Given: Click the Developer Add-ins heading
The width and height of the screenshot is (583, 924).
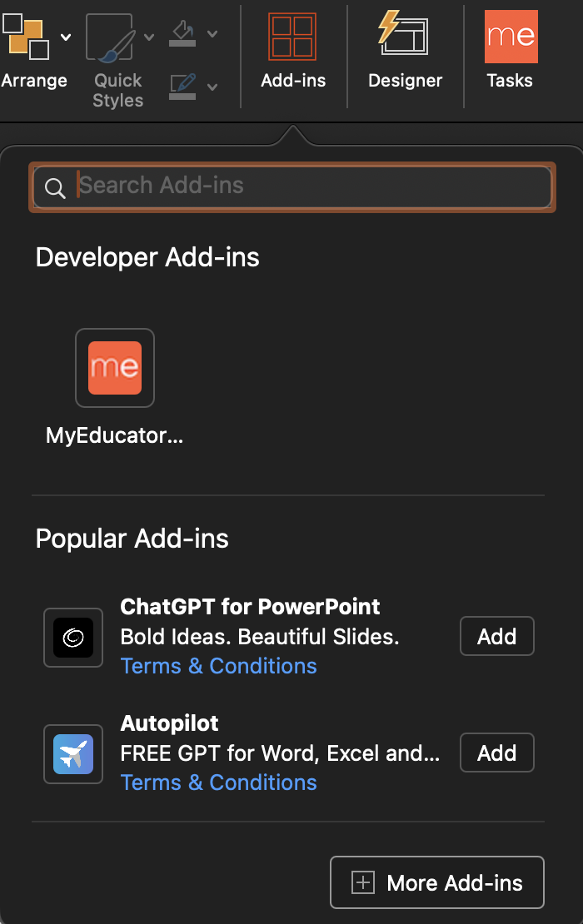Looking at the screenshot, I should [147, 257].
